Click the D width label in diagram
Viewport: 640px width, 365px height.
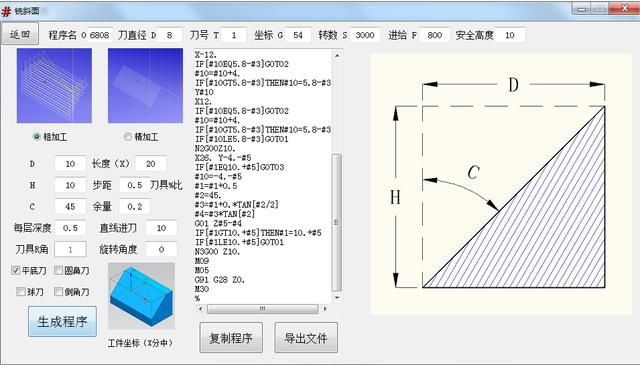(x=513, y=85)
